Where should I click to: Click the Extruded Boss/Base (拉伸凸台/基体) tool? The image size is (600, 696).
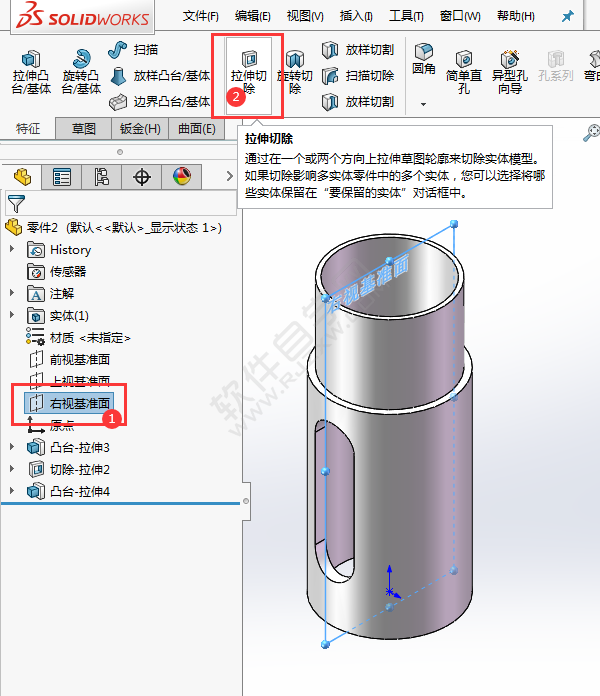(31, 72)
